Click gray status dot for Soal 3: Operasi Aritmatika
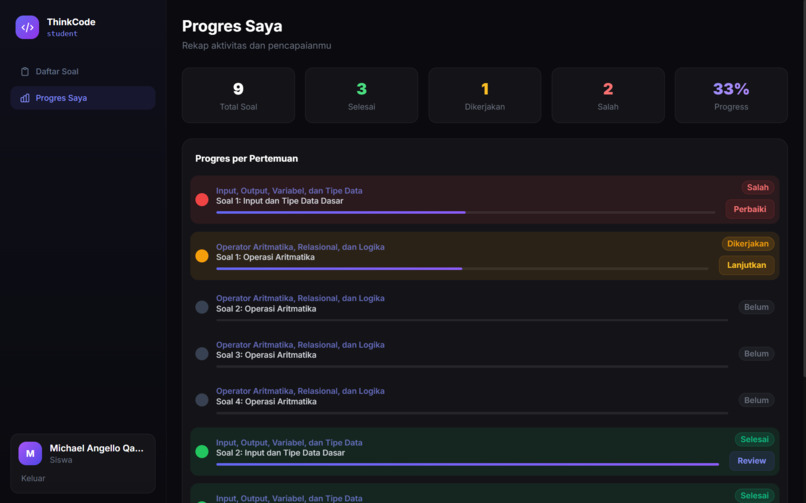The image size is (806, 503). [202, 353]
